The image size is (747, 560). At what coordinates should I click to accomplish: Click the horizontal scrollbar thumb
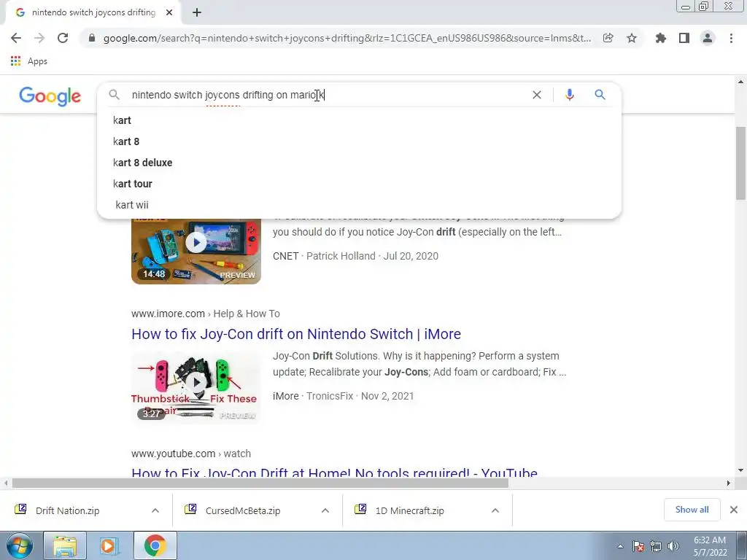pos(260,483)
